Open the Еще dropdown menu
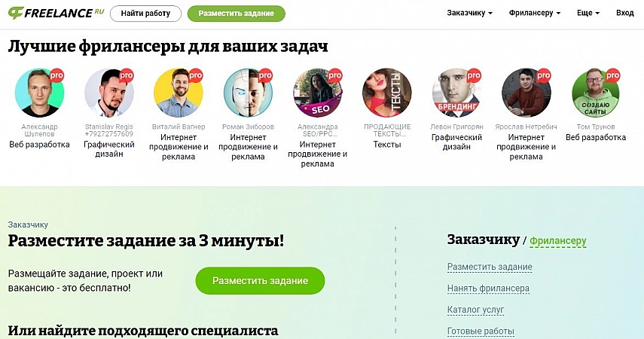 pyautogui.click(x=588, y=13)
